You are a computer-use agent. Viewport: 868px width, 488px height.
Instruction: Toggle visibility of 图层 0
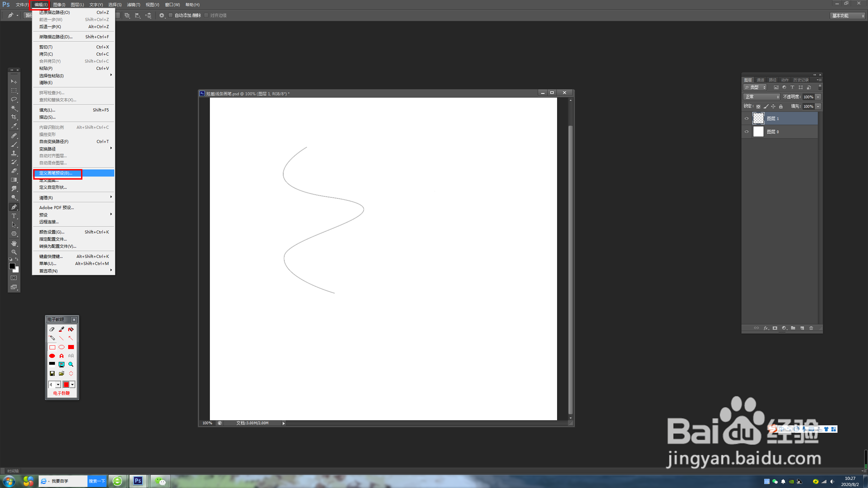click(x=746, y=132)
